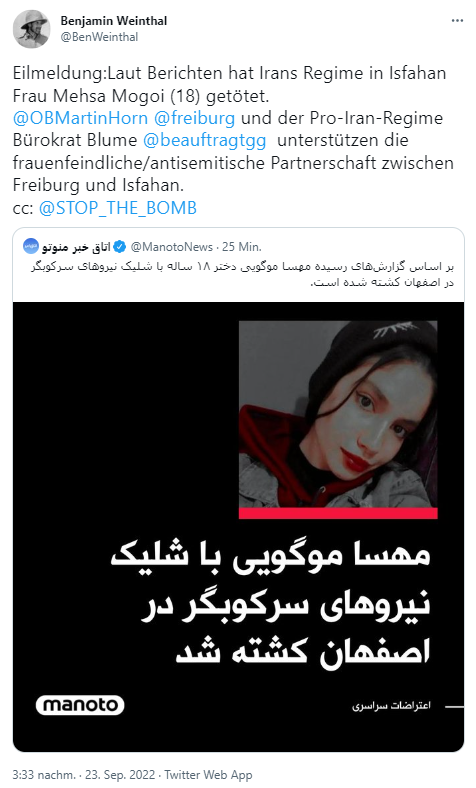This screenshot has height=788, width=476.
Task: Open the @ManotoNews handle in quoted tweet
Action: 172,247
